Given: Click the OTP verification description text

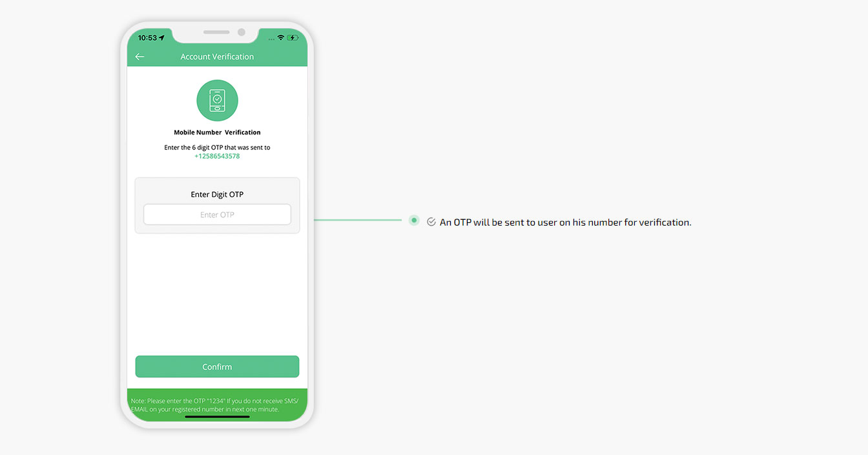Looking at the screenshot, I should point(566,222).
